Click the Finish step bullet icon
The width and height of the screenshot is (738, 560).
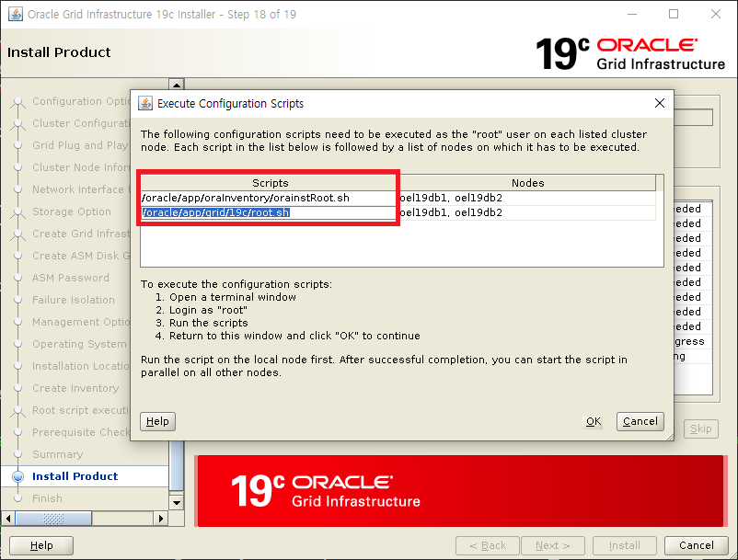coord(17,498)
